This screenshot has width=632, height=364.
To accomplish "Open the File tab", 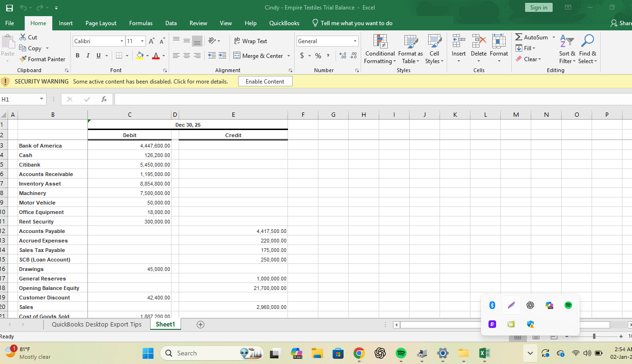I will coord(10,23).
